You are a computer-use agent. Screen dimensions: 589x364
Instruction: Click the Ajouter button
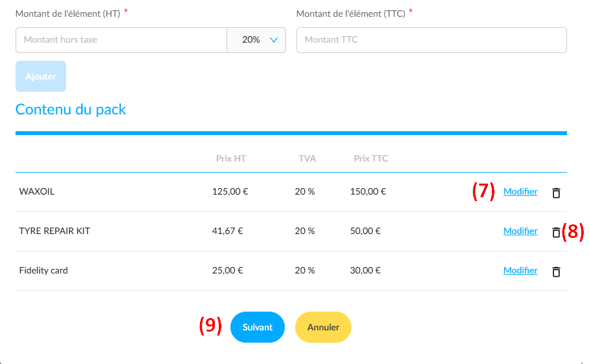(x=41, y=76)
